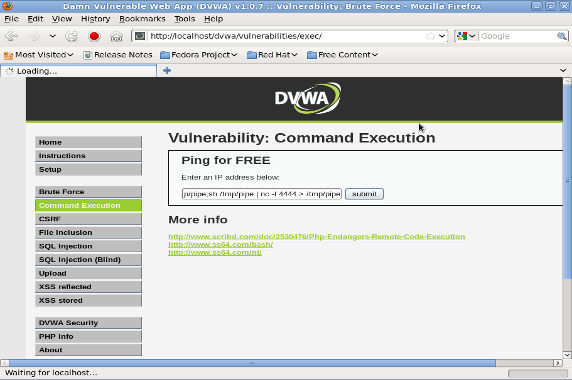Open the XSS stored sidebar item
This screenshot has width=572, height=380.
coord(88,300)
